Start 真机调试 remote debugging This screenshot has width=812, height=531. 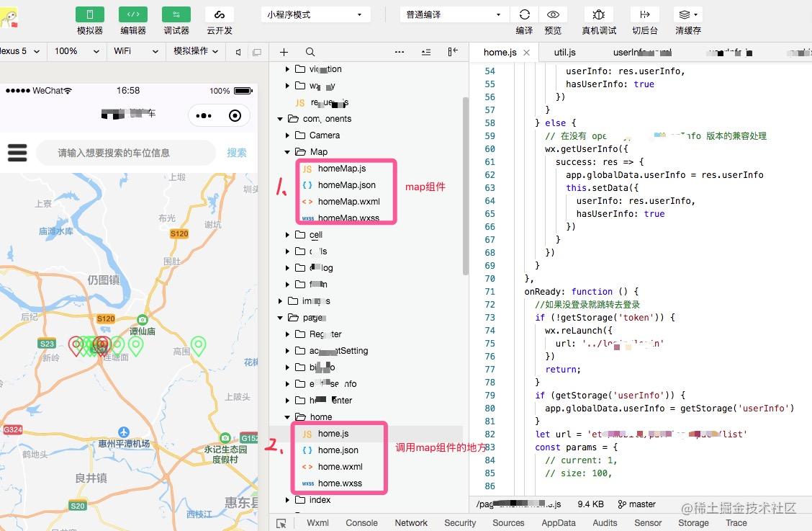pos(599,14)
